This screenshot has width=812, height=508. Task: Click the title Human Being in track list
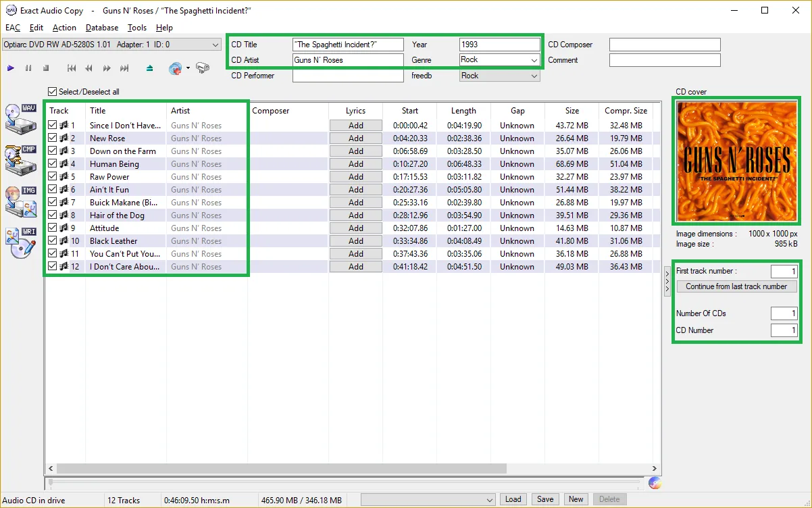pyautogui.click(x=114, y=163)
